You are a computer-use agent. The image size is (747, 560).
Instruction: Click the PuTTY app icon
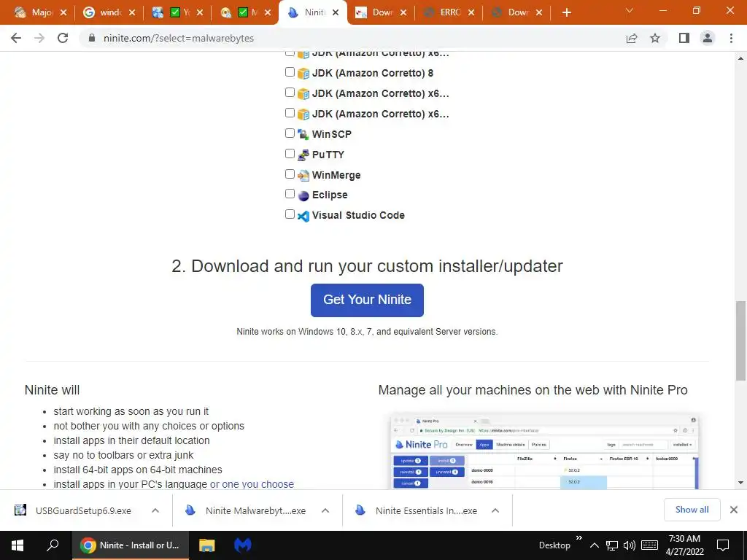click(x=303, y=155)
